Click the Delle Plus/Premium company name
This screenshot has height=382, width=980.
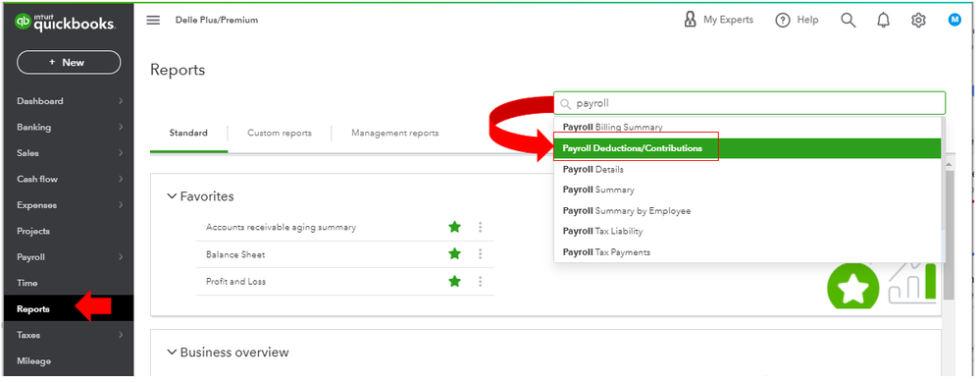coord(217,20)
